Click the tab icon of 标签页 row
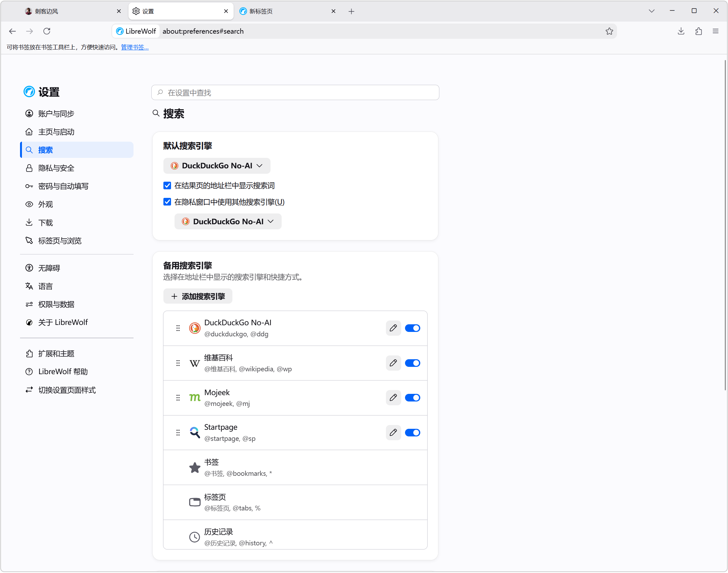The height and width of the screenshot is (573, 728). [x=195, y=502]
